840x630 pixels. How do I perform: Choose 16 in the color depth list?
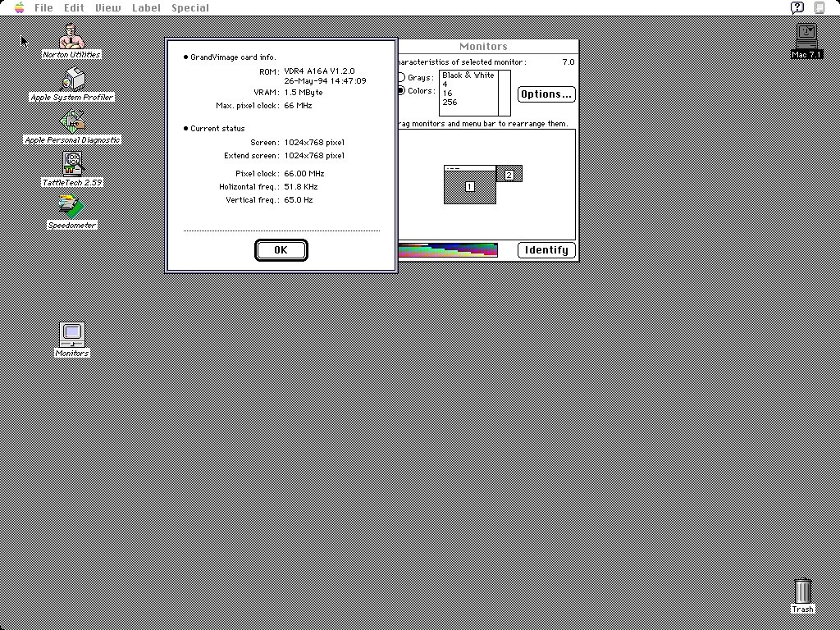pos(468,94)
